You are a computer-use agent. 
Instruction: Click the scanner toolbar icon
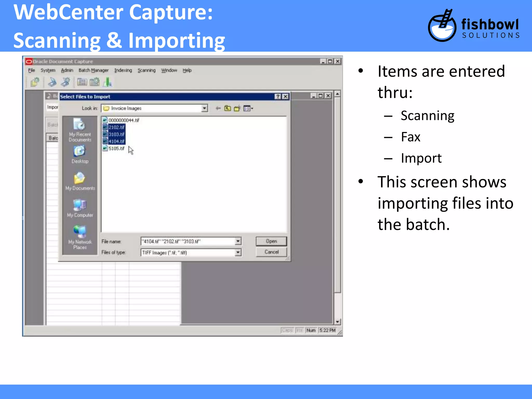pyautogui.click(x=52, y=82)
